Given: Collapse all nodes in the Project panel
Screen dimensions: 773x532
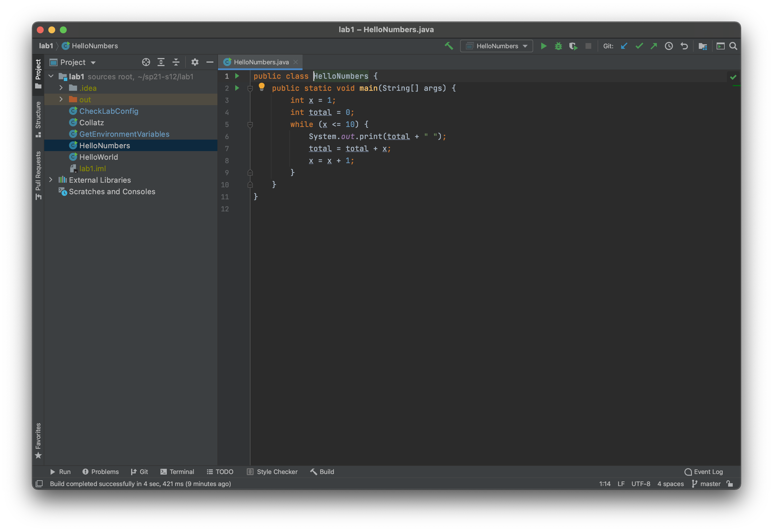Looking at the screenshot, I should pos(176,62).
